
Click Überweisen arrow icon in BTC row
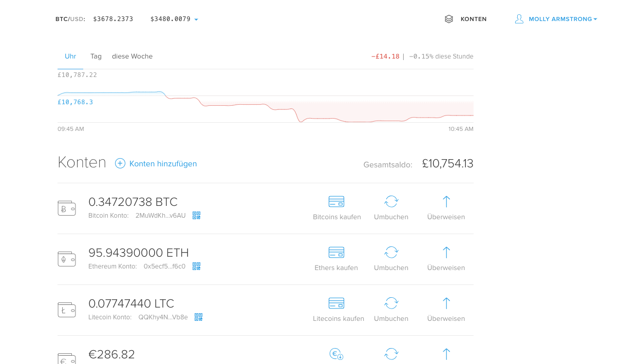coord(446,201)
